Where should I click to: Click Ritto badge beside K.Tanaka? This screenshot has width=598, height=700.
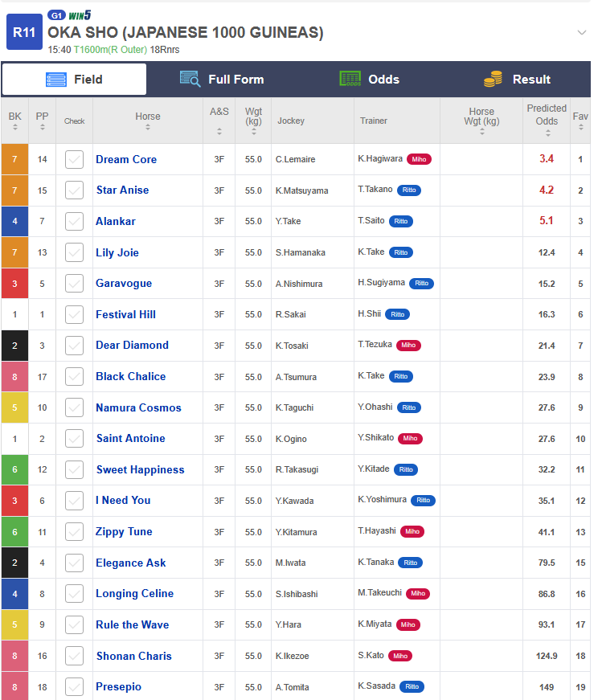411,563
